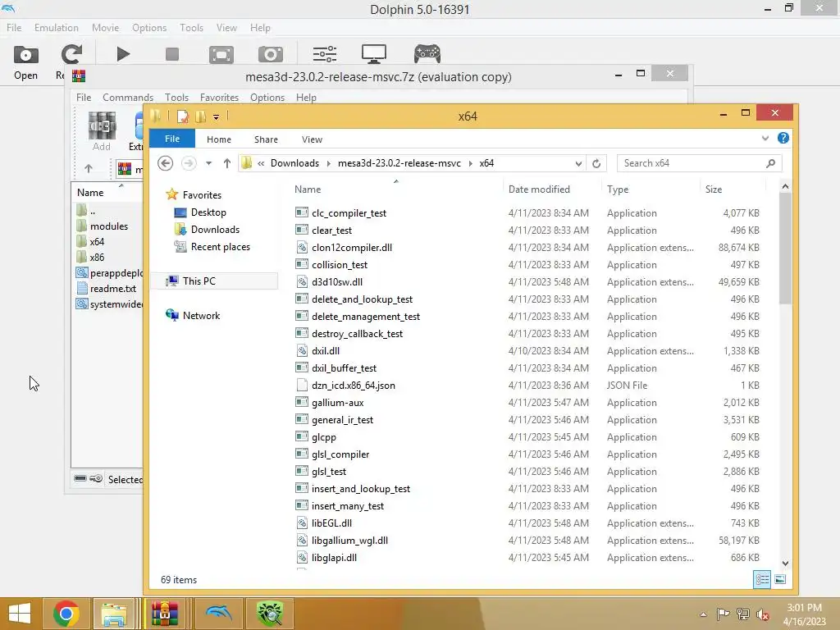Open Explorer's help question mark icon
Screen dimensions: 840x630
pos(783,138)
